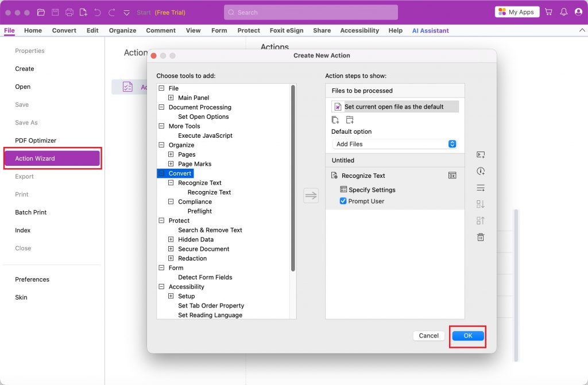Click the Print icon in title bar

click(69, 13)
